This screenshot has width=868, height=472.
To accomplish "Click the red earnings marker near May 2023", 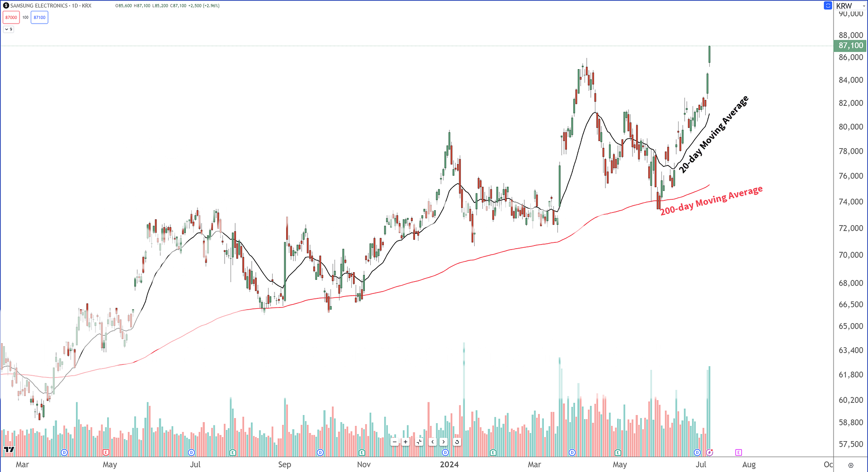I will [106, 452].
